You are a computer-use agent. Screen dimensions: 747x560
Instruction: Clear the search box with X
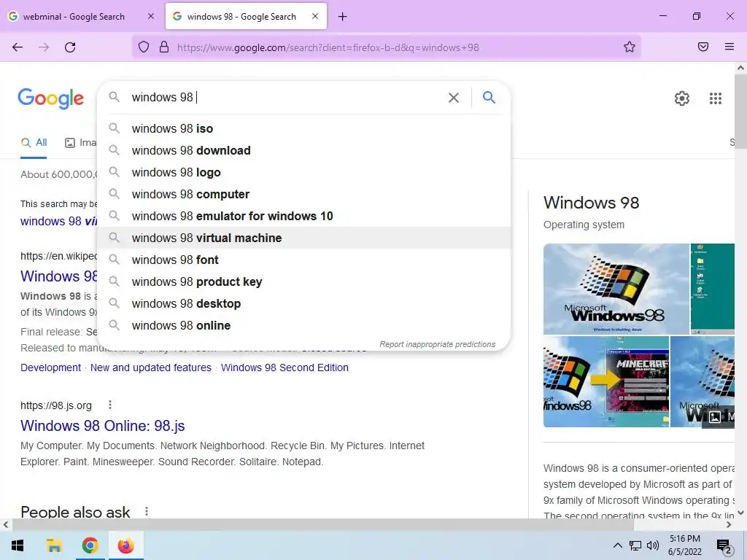pos(454,98)
